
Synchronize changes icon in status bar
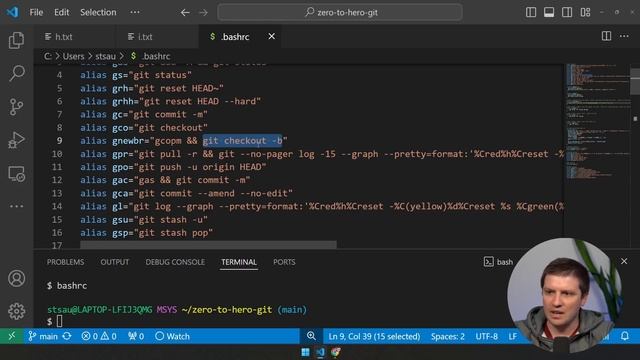pos(67,336)
